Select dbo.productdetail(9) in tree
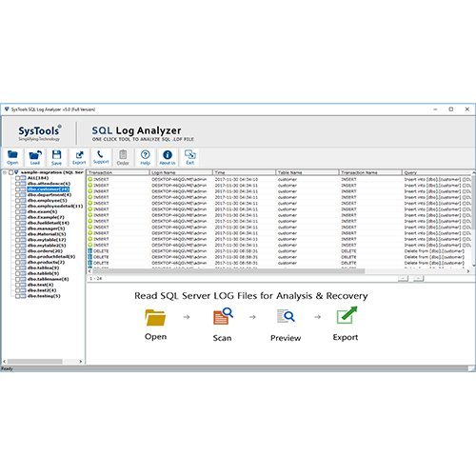The width and height of the screenshot is (476, 476). [51, 257]
